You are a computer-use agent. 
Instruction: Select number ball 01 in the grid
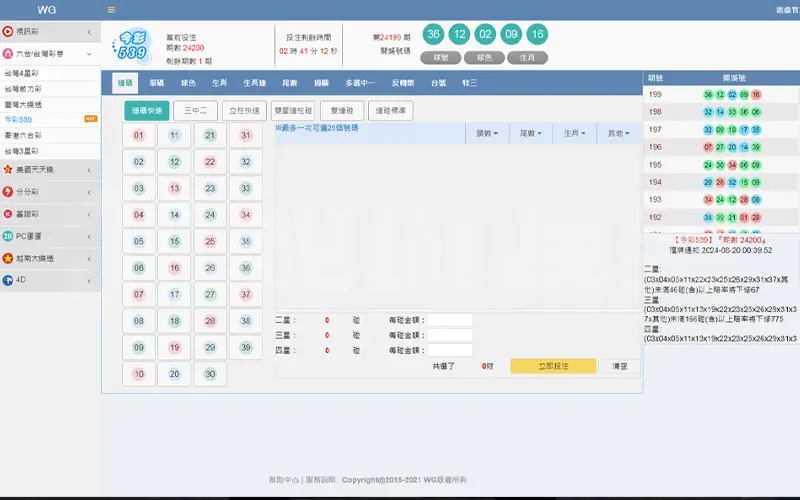point(139,135)
